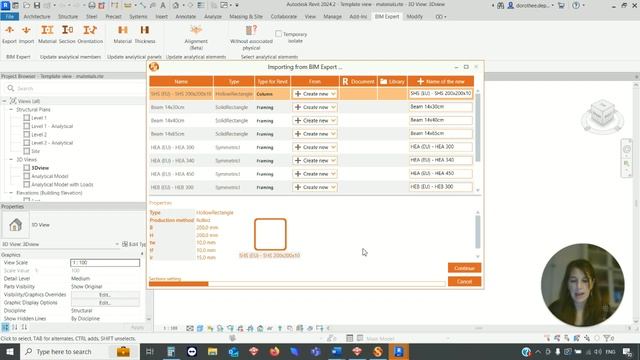The image size is (640, 360).
Task: Switch to the Modify ribbon tab
Action: [x=414, y=16]
